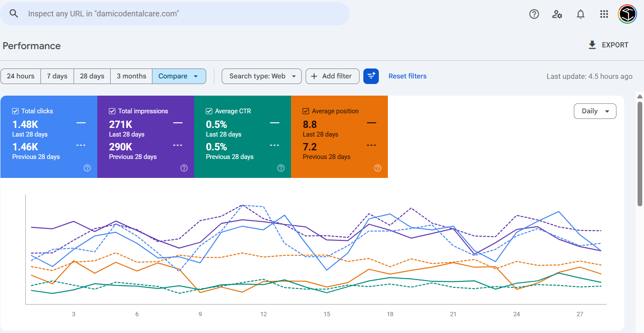This screenshot has width=644, height=333.
Task: Click the plus icon in Add filter
Action: coord(314,76)
